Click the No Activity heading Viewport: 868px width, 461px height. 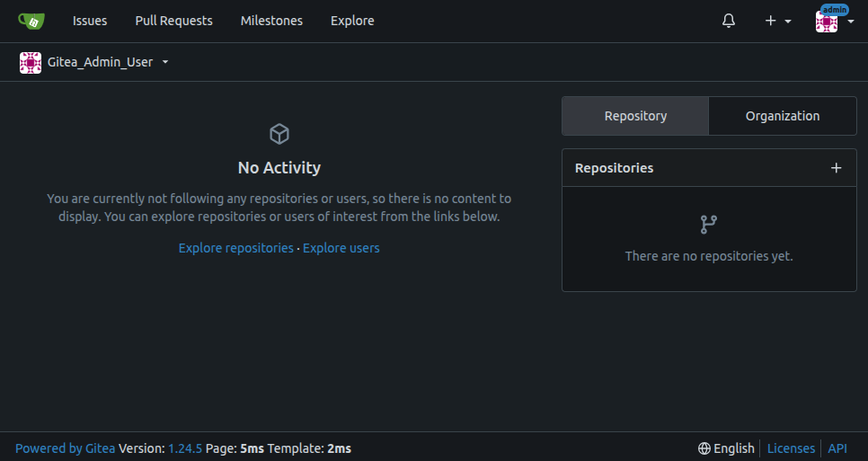279,168
